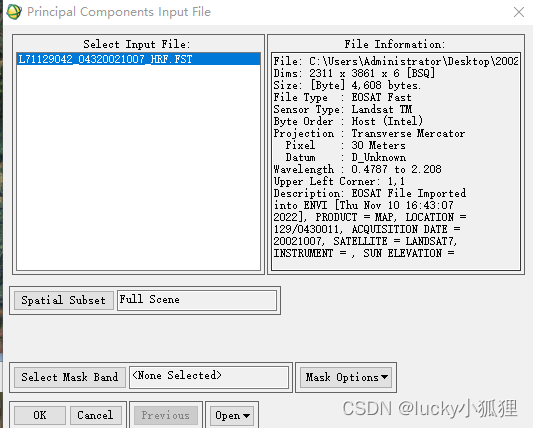Click the Wavelength 0.4787 to 2.208 line
533x428 pixels.
[358, 169]
